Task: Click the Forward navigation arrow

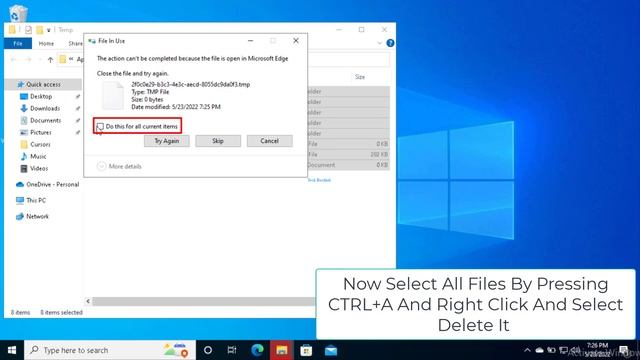Action: 28,60
